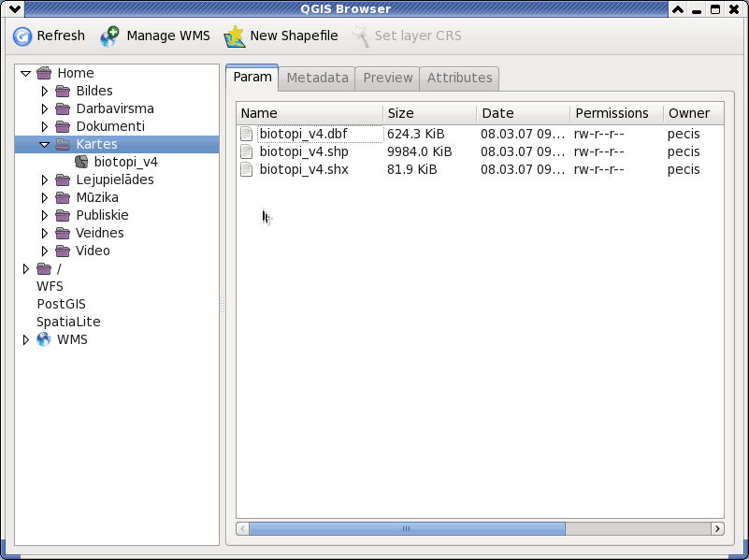Image resolution: width=749 pixels, height=560 pixels.
Task: Click the Dokumenti folder icon
Action: tap(63, 126)
